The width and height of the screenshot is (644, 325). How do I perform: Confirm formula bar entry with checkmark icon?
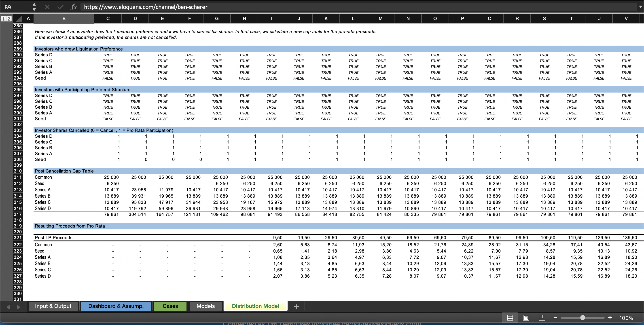[60, 7]
